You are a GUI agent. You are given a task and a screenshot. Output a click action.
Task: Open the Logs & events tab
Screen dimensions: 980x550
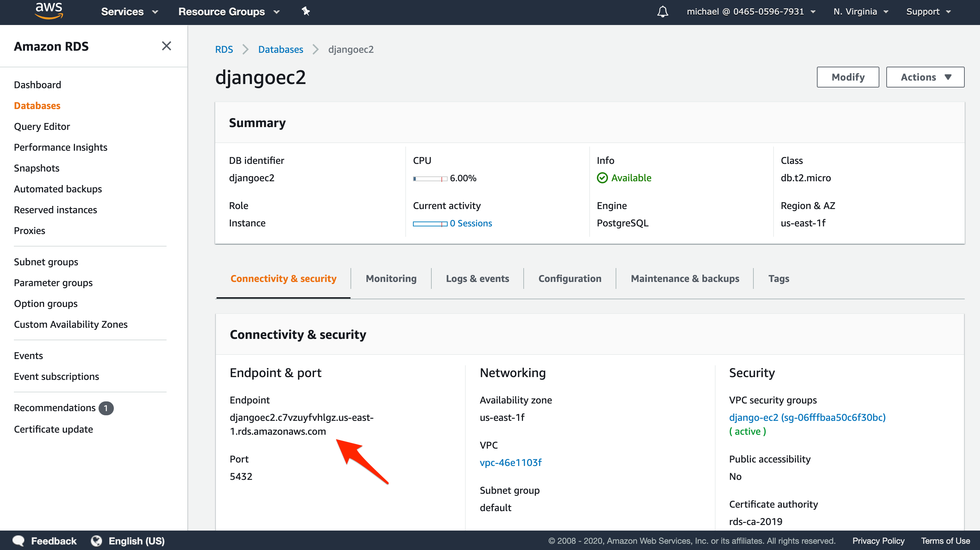(477, 278)
